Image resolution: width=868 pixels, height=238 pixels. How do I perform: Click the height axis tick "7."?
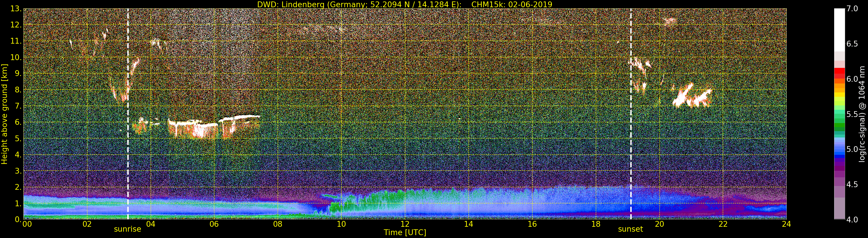tap(18, 106)
